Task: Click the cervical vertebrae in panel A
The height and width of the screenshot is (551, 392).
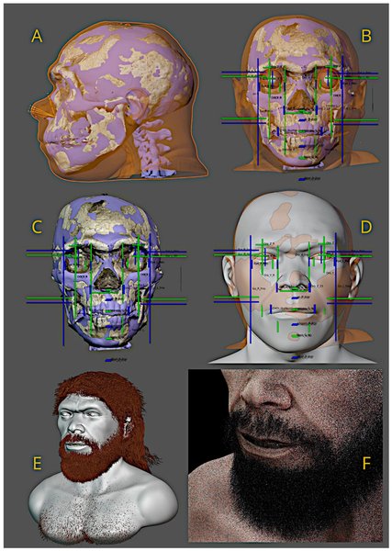Action: tap(152, 150)
